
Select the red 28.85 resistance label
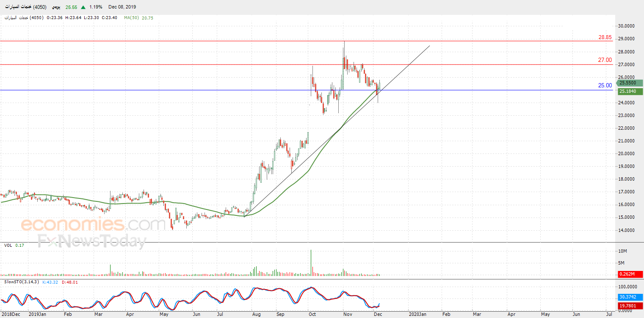605,37
